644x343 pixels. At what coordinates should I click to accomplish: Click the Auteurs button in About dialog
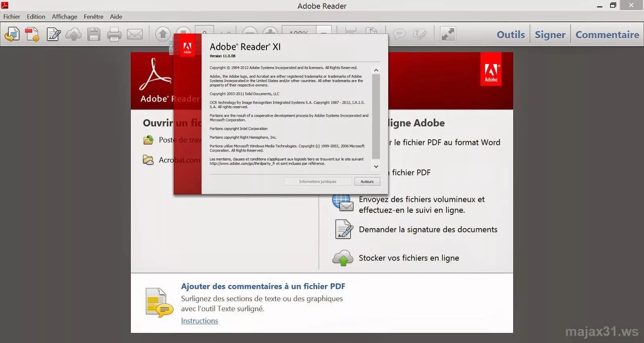coord(367,182)
